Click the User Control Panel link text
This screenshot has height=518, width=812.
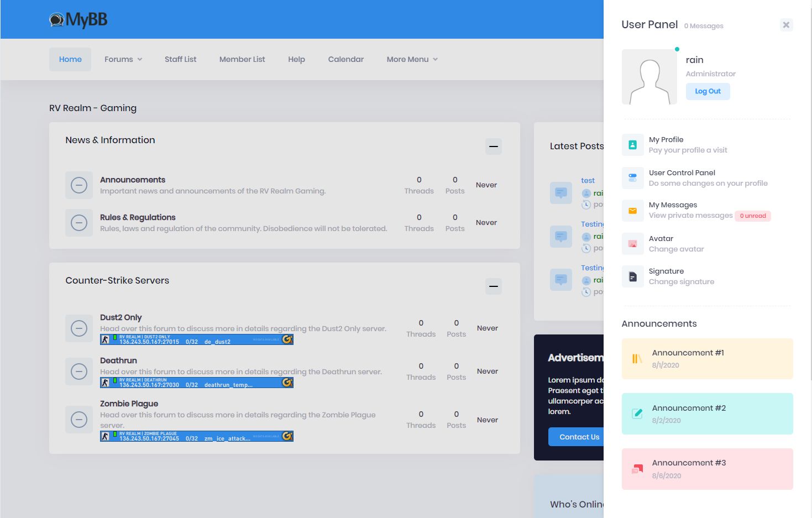pyautogui.click(x=682, y=172)
